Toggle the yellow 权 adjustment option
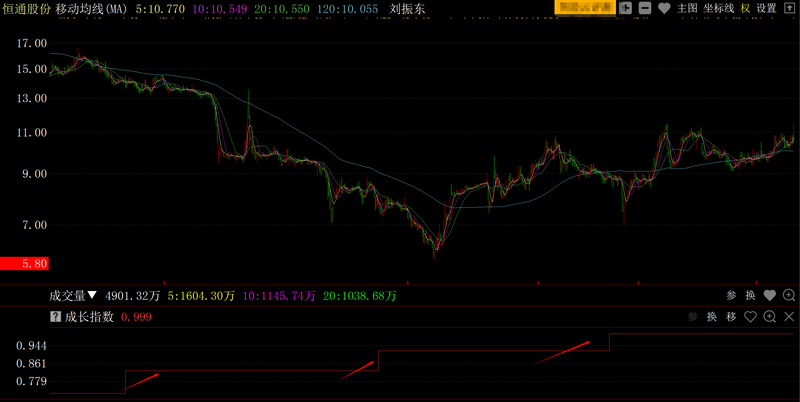Image resolution: width=800 pixels, height=402 pixels. (745, 8)
